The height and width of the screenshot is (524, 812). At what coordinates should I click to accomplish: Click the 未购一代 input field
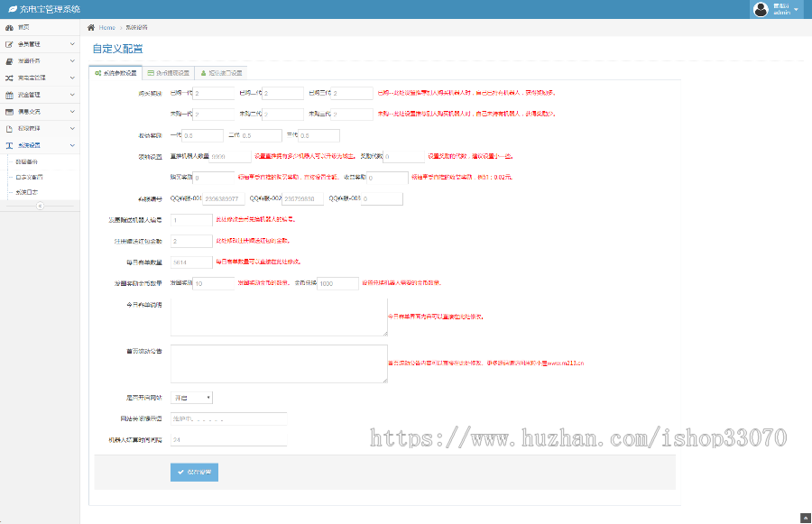214,115
